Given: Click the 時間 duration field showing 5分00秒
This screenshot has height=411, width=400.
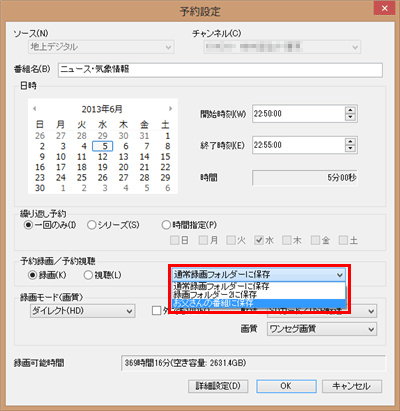Looking at the screenshot, I should coord(305,178).
